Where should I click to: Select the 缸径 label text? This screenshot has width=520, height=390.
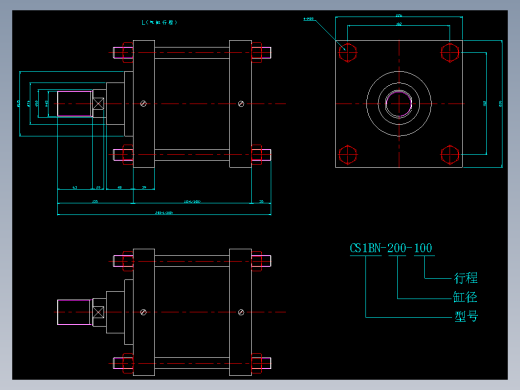coord(465,297)
